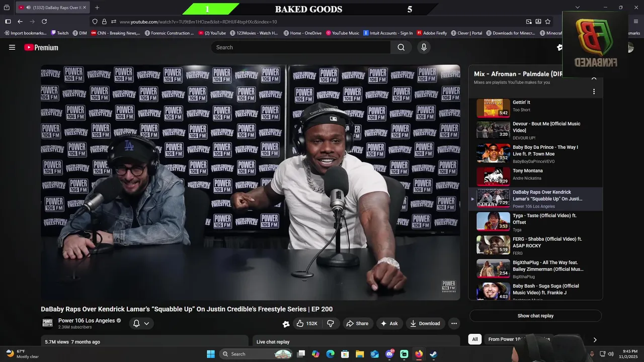644x362 pixels.
Task: Open Windows Start menu
Action: (210, 354)
